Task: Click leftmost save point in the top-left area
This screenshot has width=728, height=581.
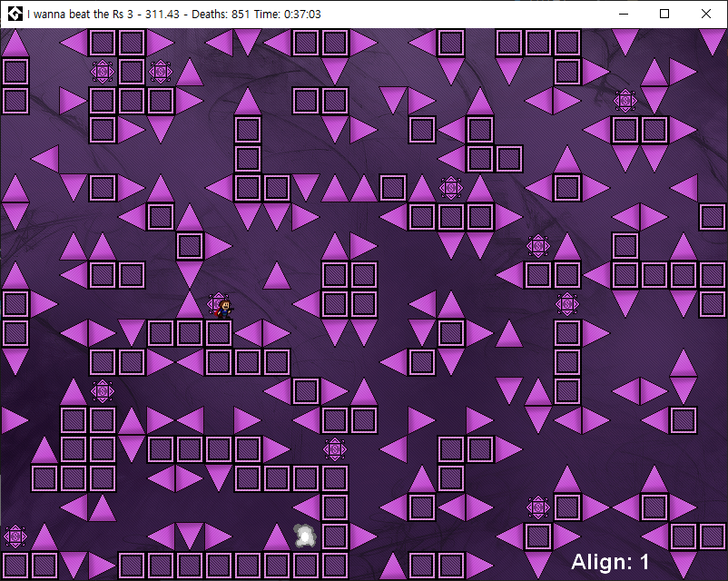Action: (103, 72)
